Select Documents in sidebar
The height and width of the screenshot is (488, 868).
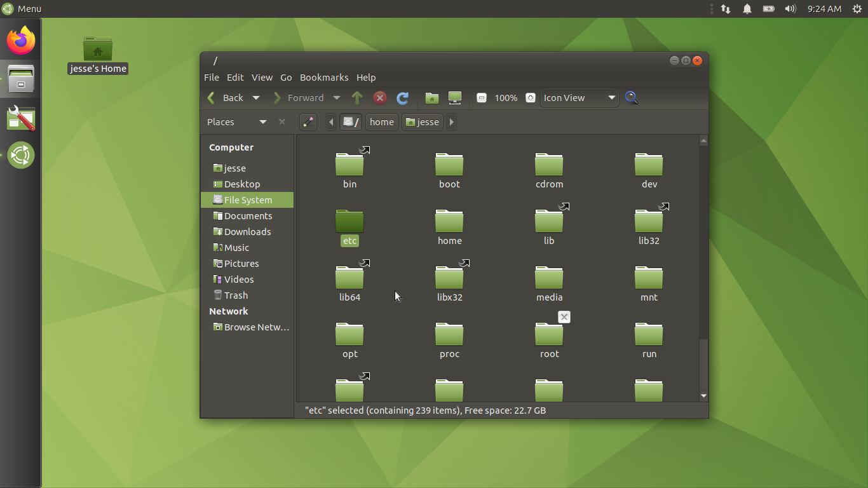pos(247,216)
